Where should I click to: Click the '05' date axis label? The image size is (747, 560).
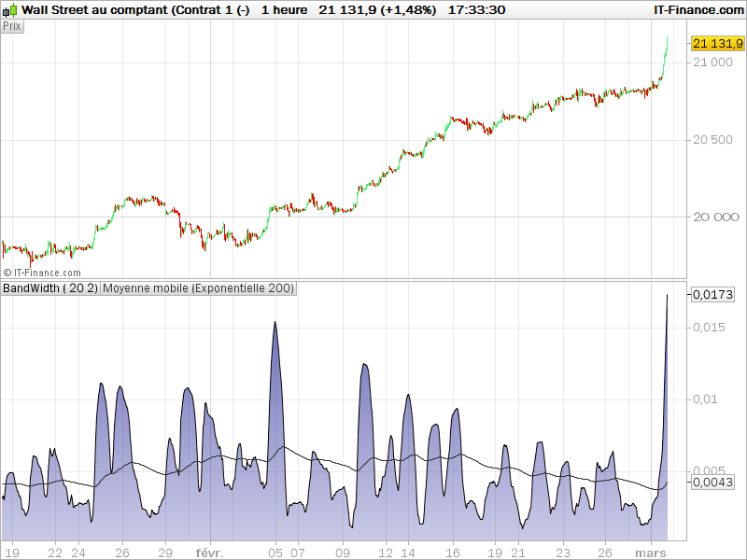click(x=275, y=553)
